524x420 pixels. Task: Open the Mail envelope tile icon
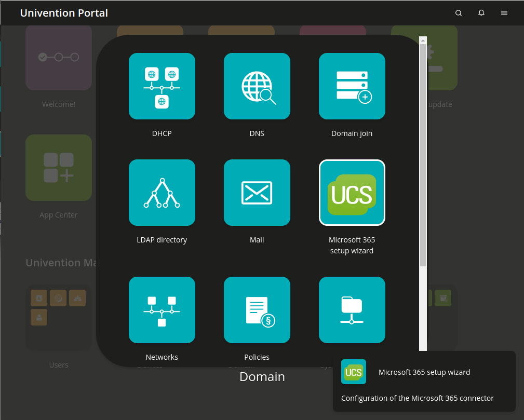(x=257, y=193)
